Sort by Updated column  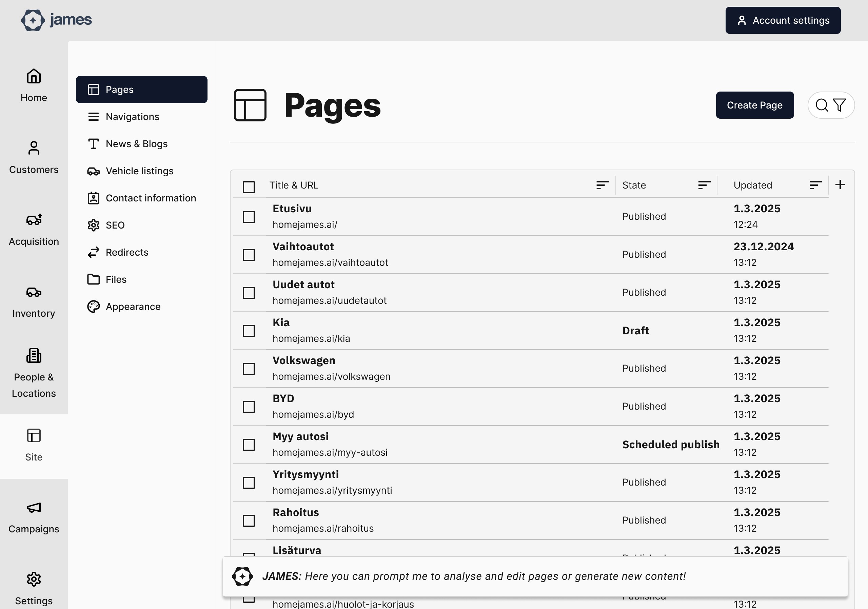(x=815, y=185)
